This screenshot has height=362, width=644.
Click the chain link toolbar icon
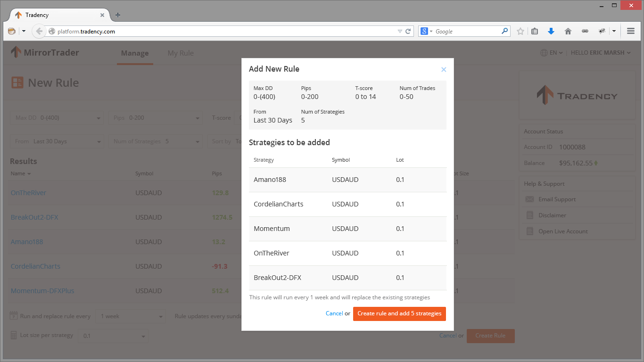585,31
